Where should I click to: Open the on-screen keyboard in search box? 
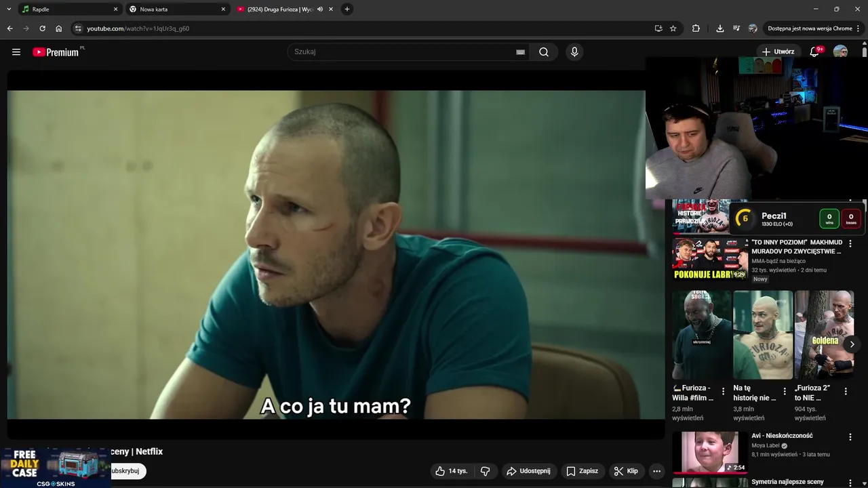pyautogui.click(x=520, y=52)
